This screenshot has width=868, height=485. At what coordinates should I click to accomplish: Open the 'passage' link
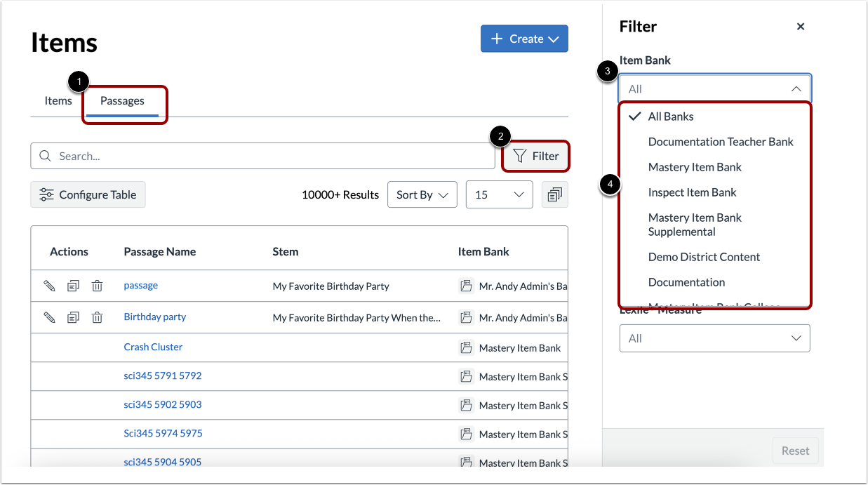(x=141, y=285)
